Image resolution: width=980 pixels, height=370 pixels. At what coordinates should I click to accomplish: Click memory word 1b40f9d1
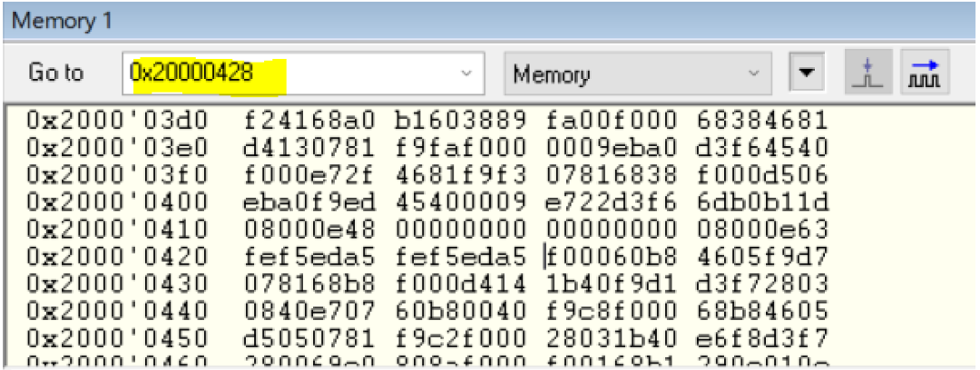click(x=612, y=285)
